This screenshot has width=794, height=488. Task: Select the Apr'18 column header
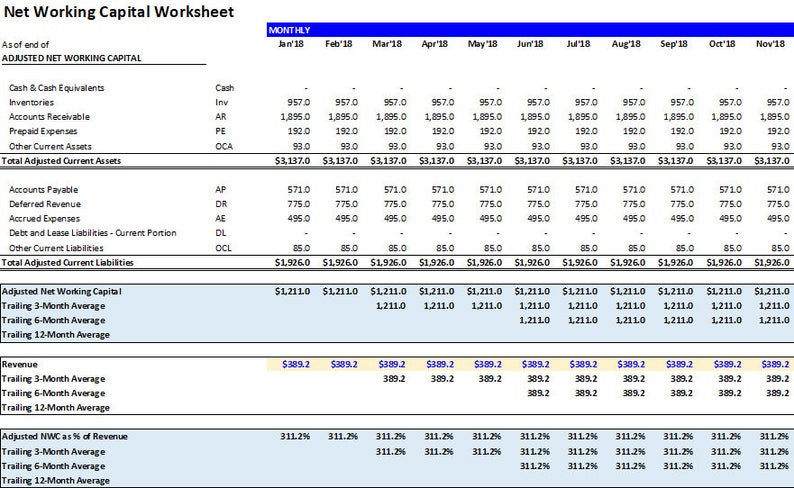point(434,44)
